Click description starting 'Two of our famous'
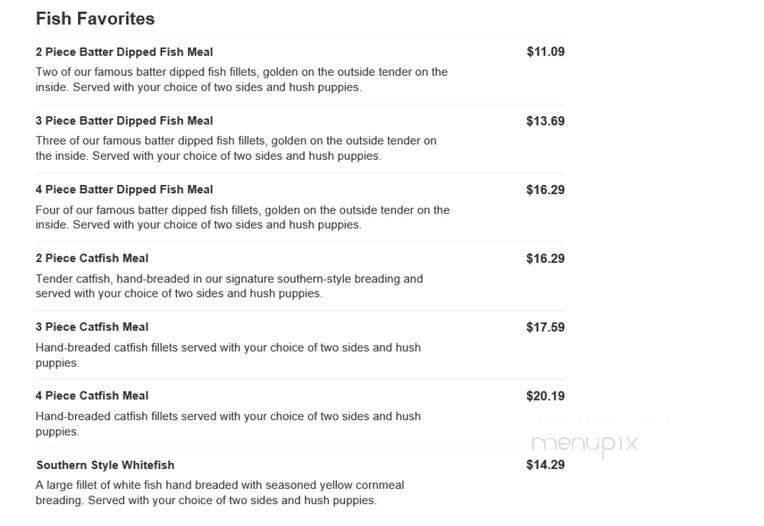This screenshot has height=526, width=764. (x=242, y=79)
